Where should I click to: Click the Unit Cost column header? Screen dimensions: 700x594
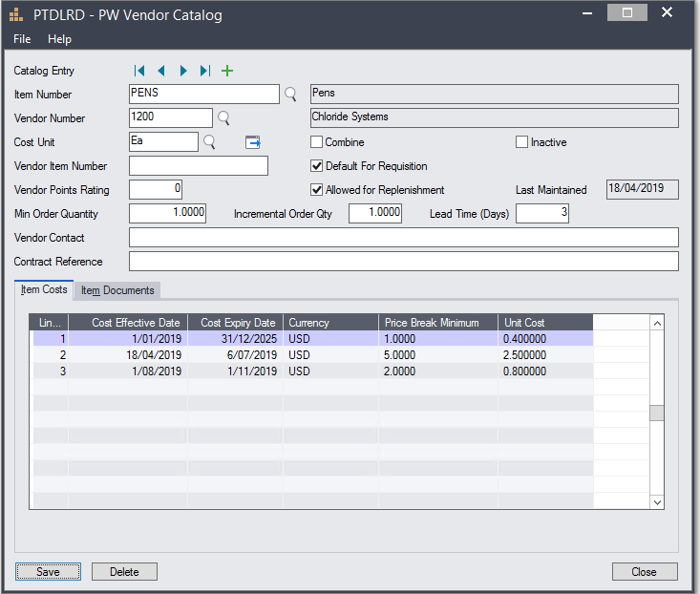pyautogui.click(x=546, y=323)
